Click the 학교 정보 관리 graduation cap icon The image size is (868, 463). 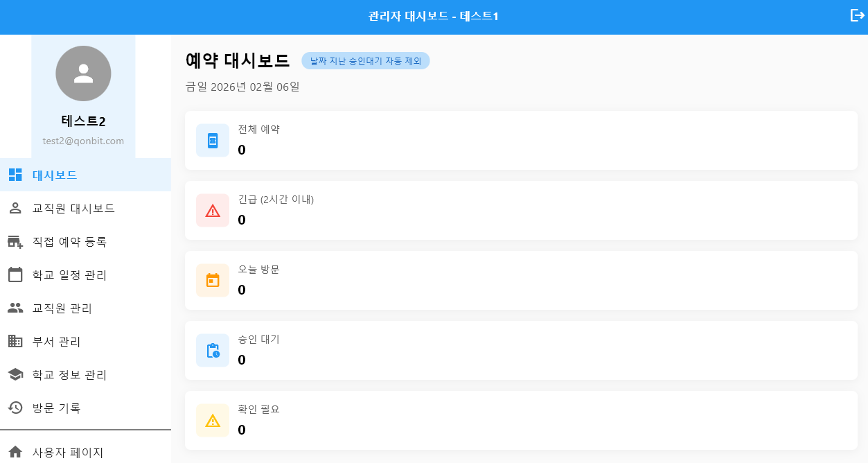[15, 374]
